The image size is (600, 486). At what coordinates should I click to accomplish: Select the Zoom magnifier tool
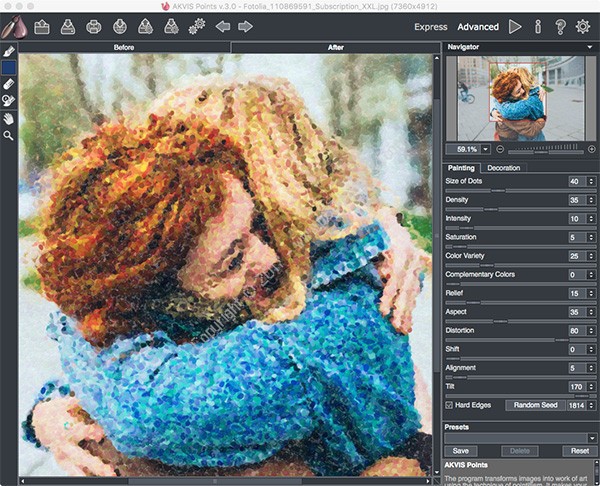pos(8,135)
